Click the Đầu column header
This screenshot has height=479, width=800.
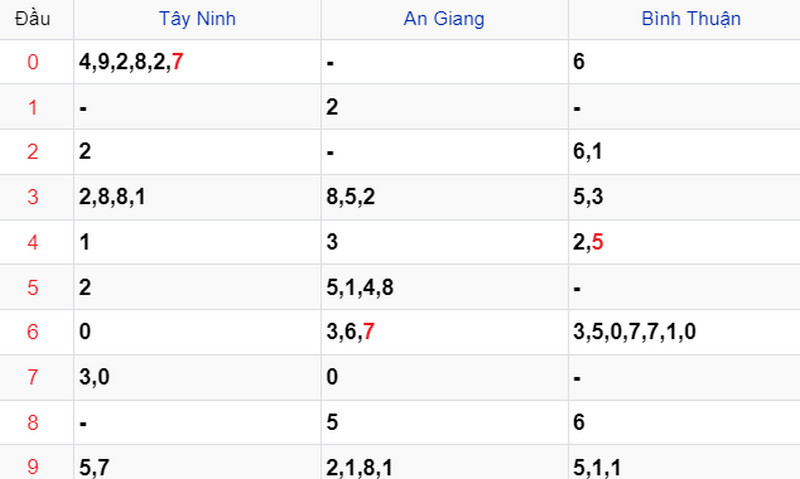(x=32, y=18)
